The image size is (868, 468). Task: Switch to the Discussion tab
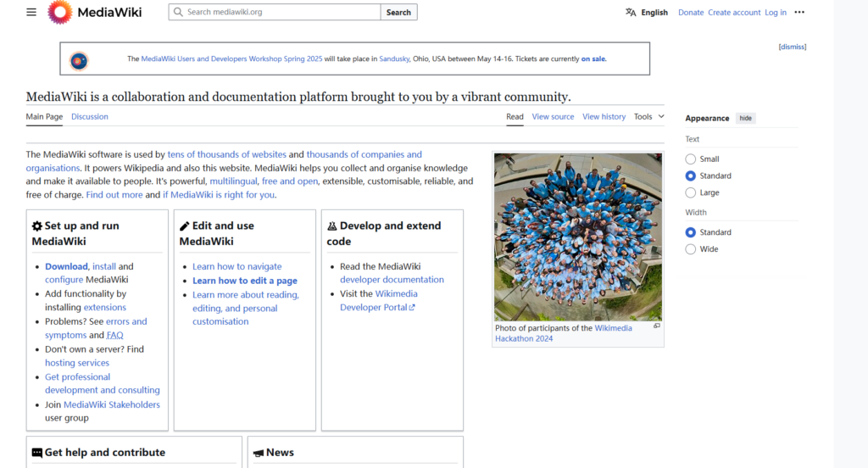point(90,117)
